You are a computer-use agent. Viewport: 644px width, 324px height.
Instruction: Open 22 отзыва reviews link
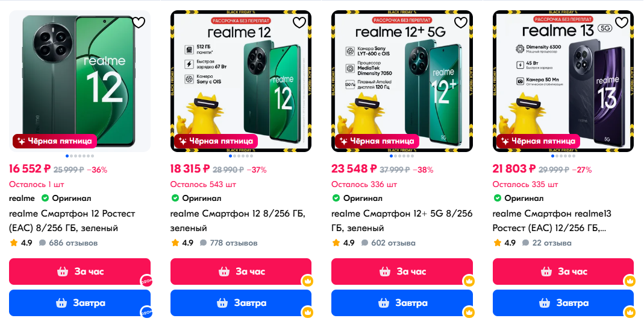552,243
